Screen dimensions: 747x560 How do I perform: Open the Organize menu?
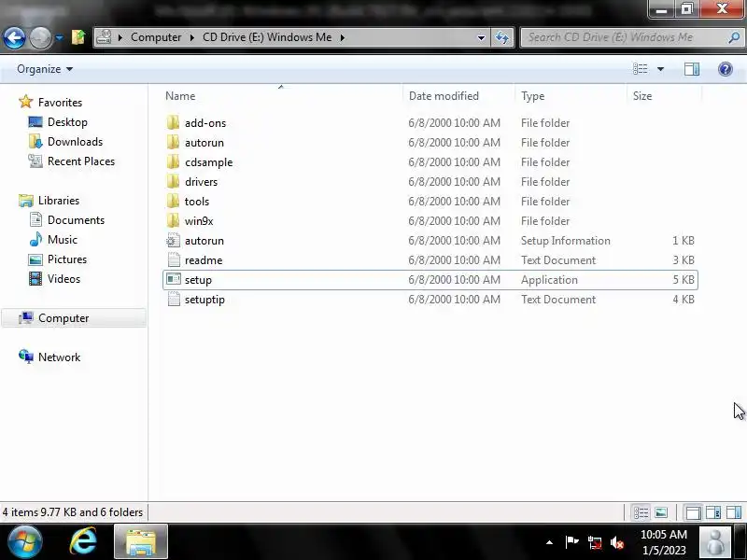[x=45, y=69]
